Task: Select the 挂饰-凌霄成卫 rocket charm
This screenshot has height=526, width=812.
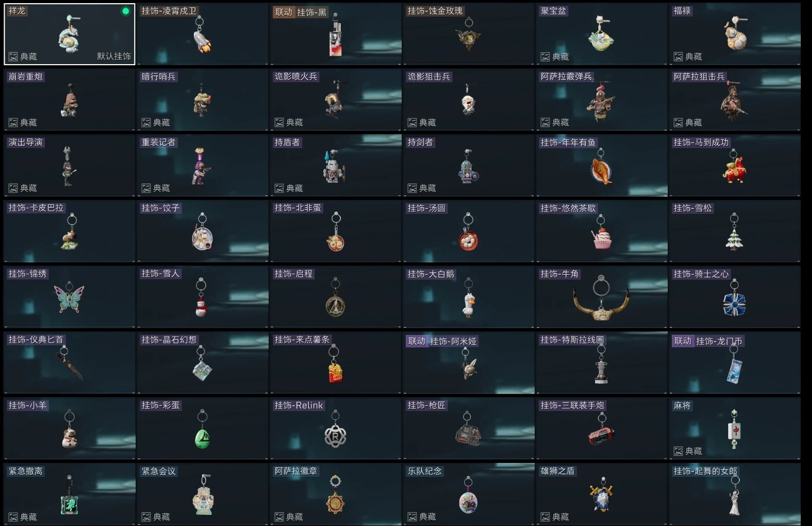Action: click(202, 34)
